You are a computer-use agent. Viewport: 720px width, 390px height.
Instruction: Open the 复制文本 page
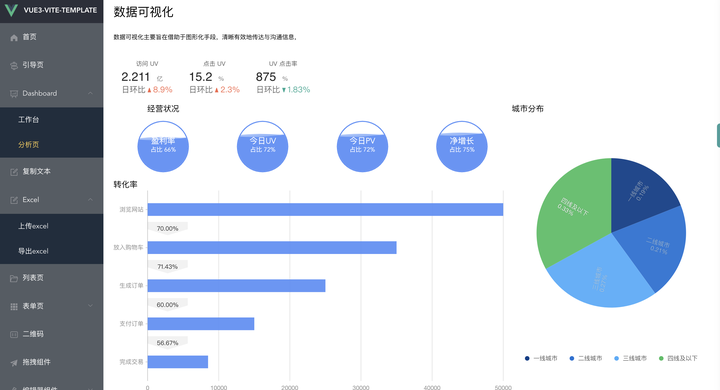pyautogui.click(x=51, y=171)
